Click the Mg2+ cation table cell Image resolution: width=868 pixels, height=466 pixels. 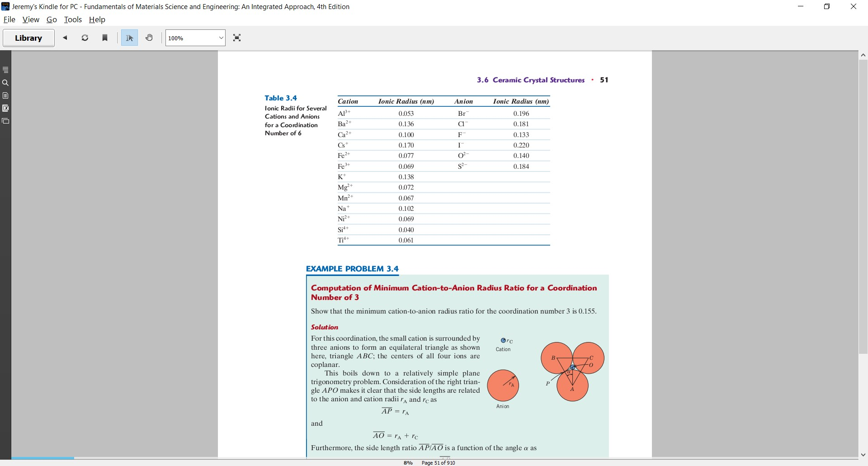pos(345,187)
